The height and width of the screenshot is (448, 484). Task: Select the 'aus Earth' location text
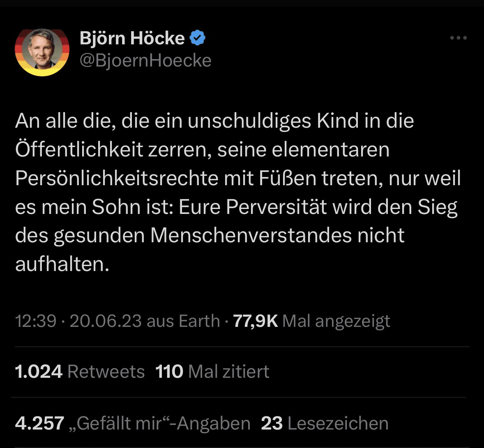(x=183, y=321)
